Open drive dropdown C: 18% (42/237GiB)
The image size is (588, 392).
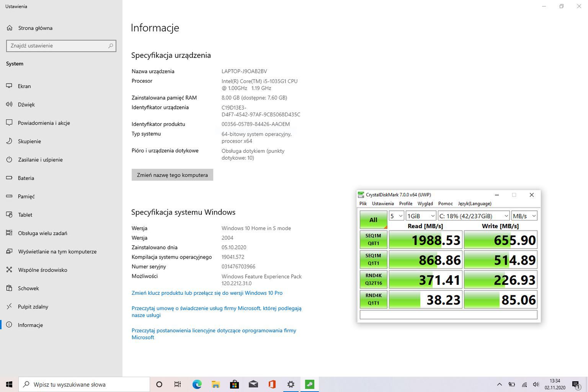point(474,216)
